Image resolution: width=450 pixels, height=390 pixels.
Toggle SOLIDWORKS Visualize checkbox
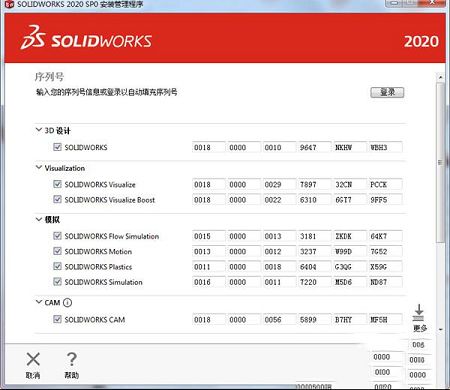point(57,184)
